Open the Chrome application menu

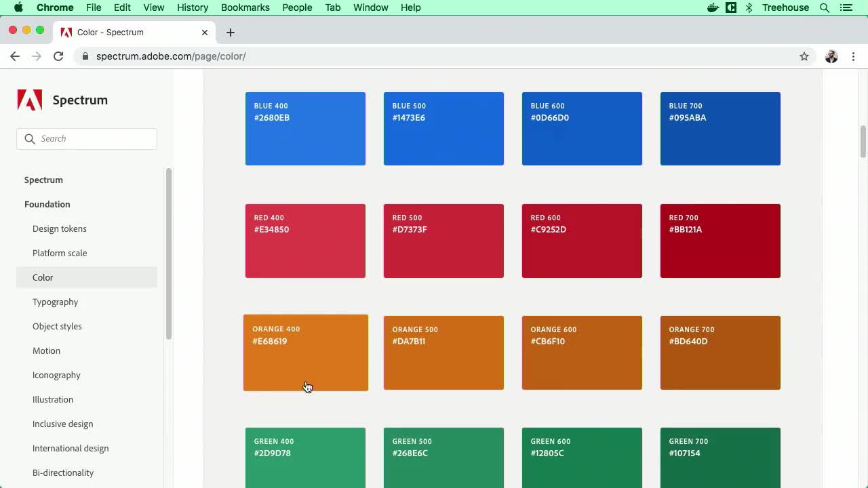point(55,7)
